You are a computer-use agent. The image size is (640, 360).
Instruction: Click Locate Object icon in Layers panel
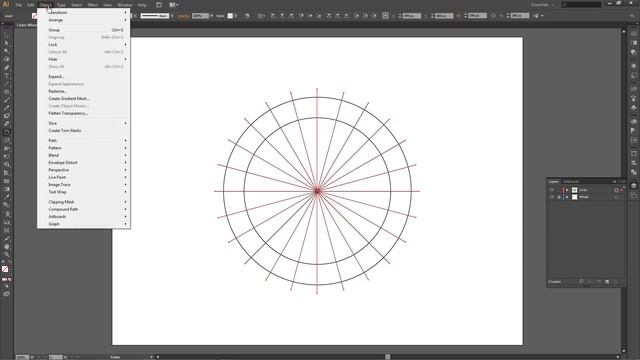tap(581, 282)
